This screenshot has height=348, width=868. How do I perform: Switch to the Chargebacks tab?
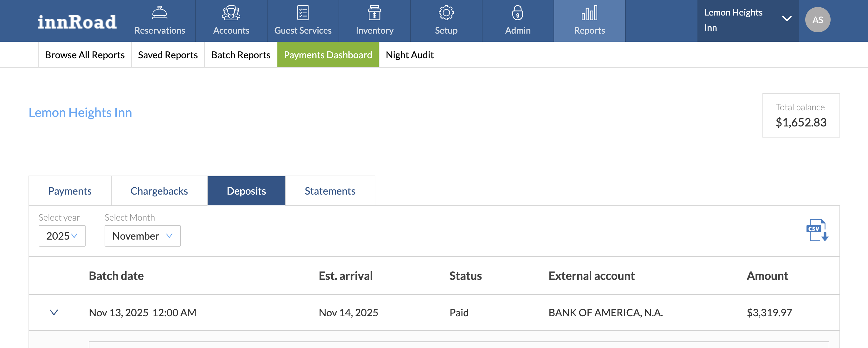[159, 191]
